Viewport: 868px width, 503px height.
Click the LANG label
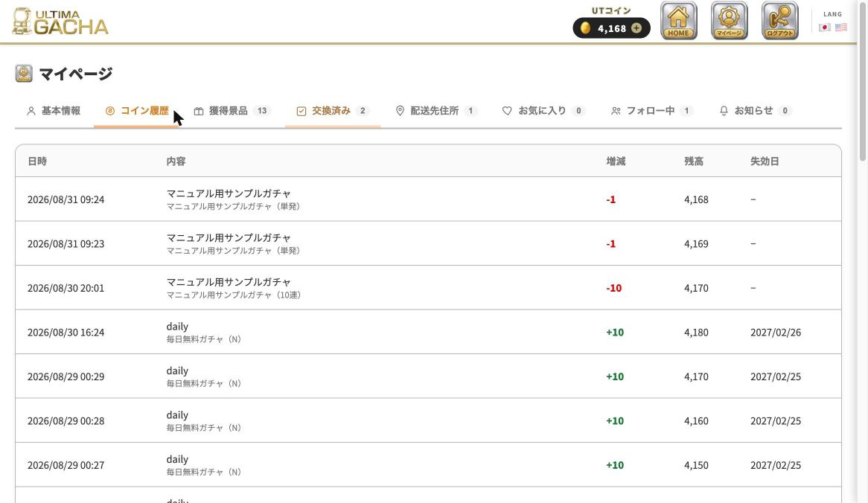coord(832,14)
